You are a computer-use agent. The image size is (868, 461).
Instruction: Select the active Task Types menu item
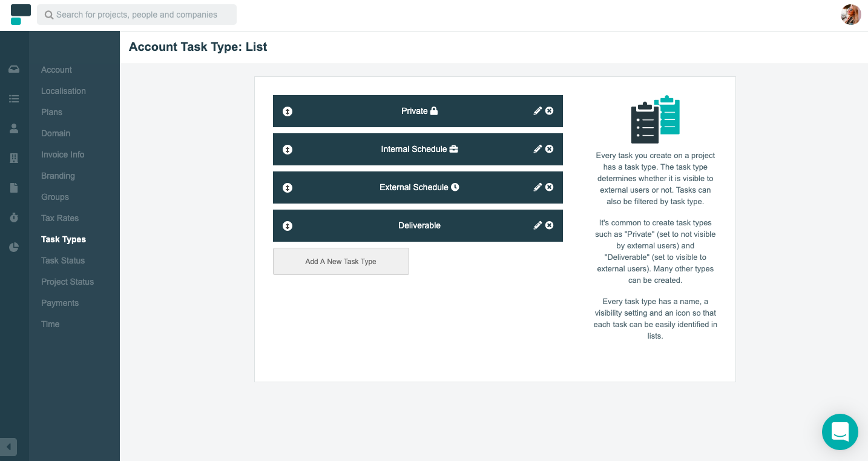point(64,239)
